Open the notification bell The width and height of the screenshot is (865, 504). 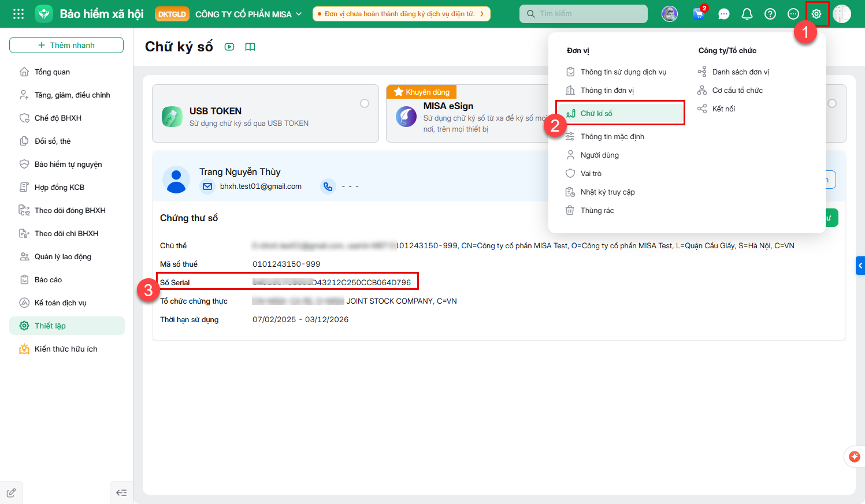pos(747,14)
